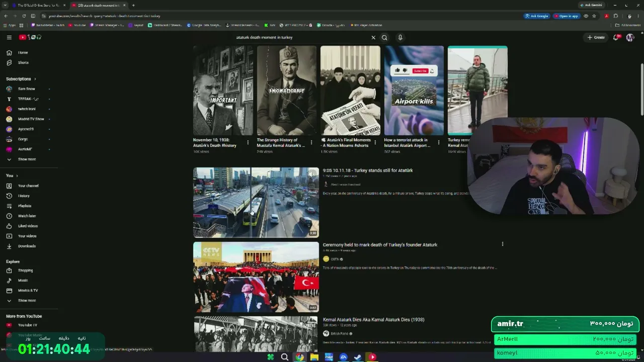The width and height of the screenshot is (644, 362).
Task: Start voice search with the microphone icon
Action: coord(400,37)
